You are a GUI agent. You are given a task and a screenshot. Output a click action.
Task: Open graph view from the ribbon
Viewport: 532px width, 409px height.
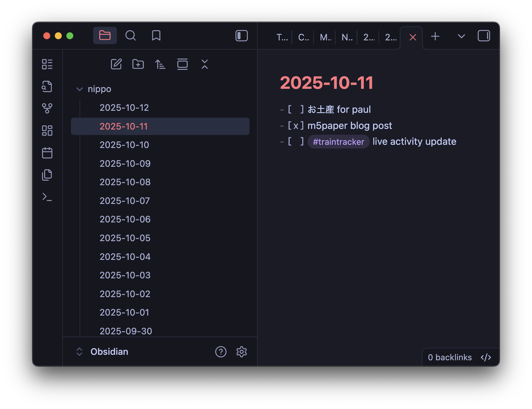47,108
